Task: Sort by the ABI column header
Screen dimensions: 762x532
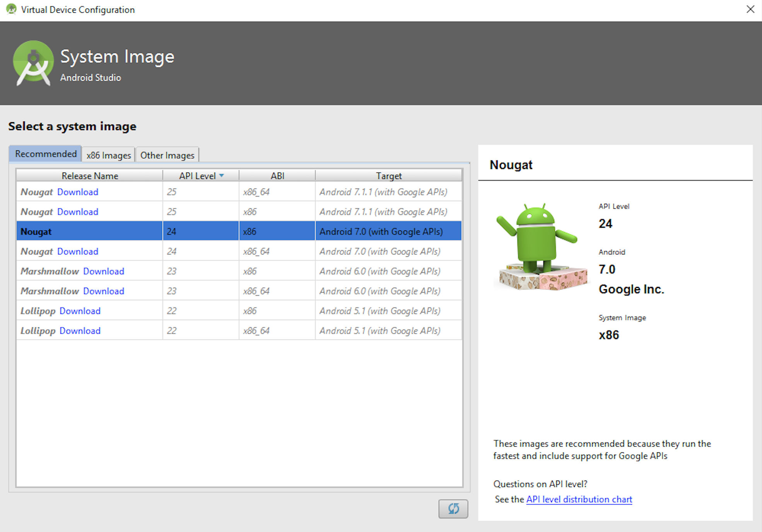Action: (x=277, y=176)
